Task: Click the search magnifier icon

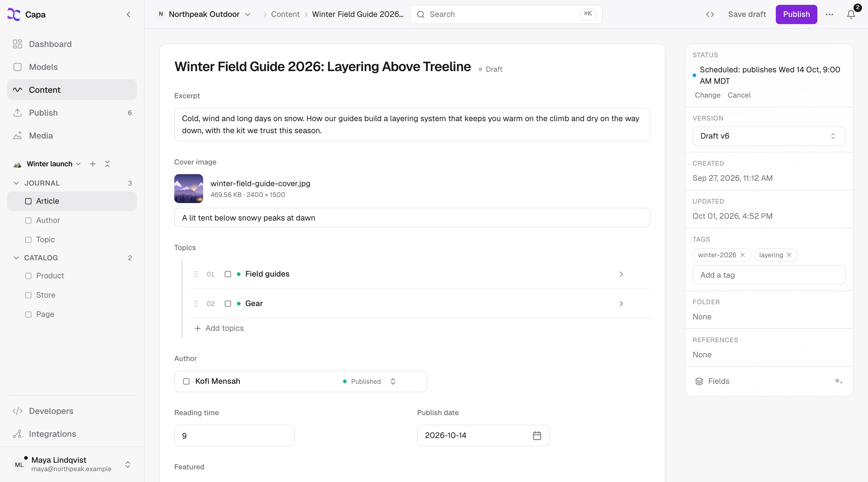Action: coord(420,14)
